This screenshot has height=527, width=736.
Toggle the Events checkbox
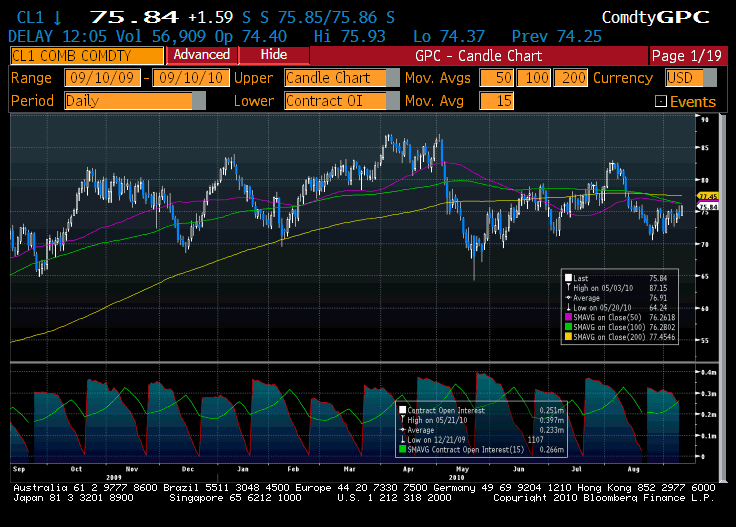pyautogui.click(x=660, y=101)
